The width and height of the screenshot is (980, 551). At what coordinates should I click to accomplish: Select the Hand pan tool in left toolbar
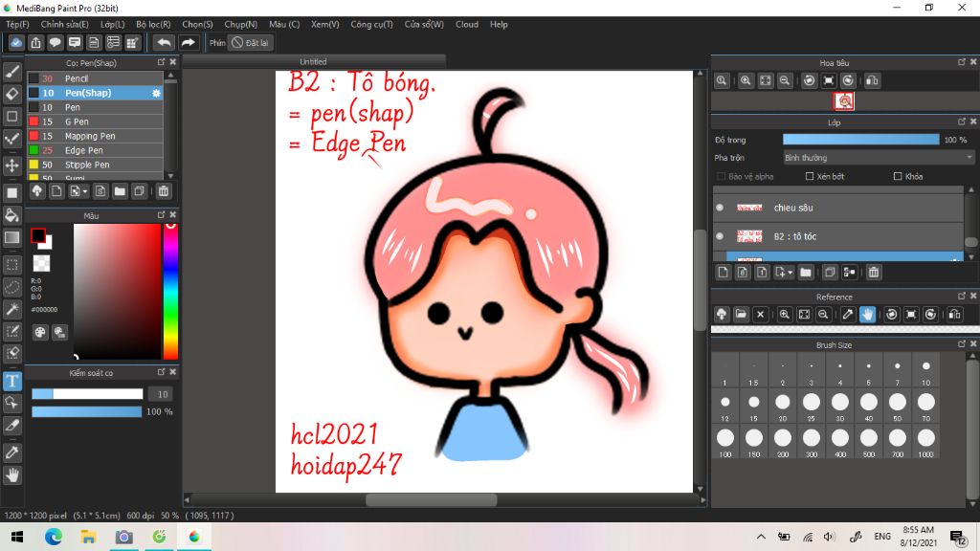11,475
